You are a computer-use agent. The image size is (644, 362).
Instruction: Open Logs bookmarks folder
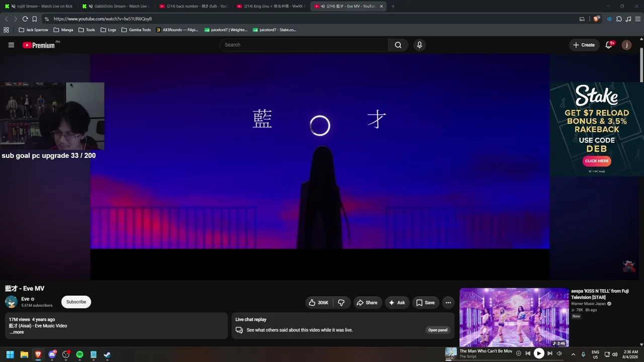[108, 30]
